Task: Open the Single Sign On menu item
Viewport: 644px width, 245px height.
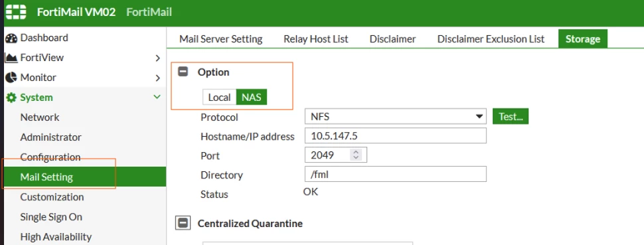Action: click(51, 217)
